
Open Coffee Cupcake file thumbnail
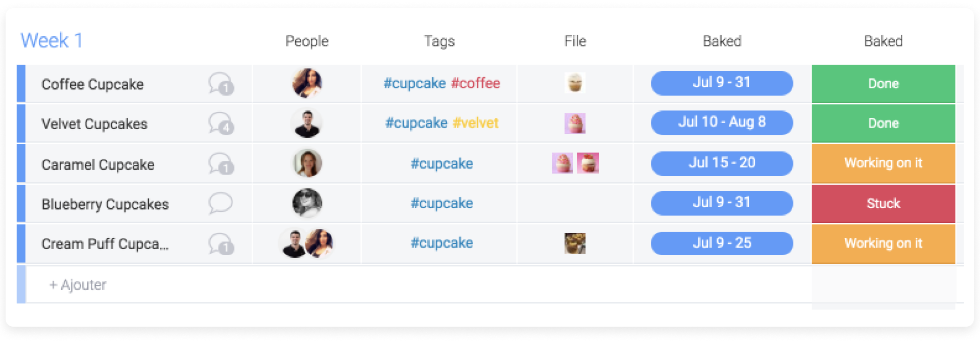tap(575, 83)
